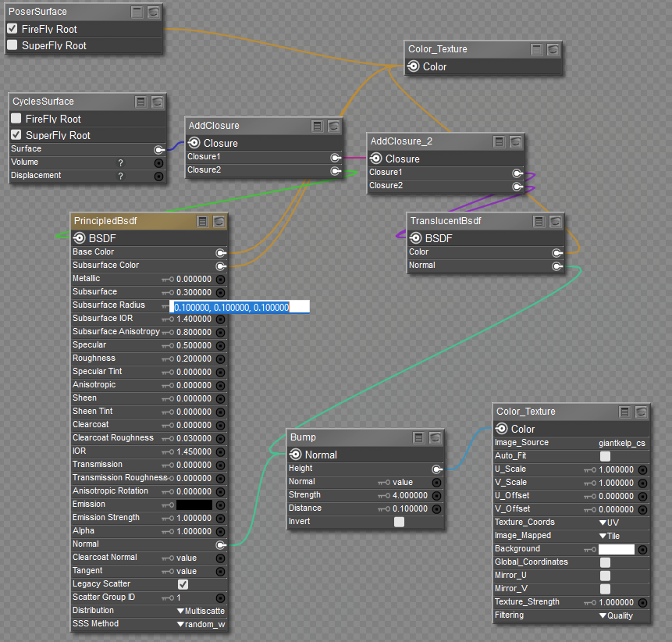Toggle PrincipledBsdf node details icon

(203, 221)
